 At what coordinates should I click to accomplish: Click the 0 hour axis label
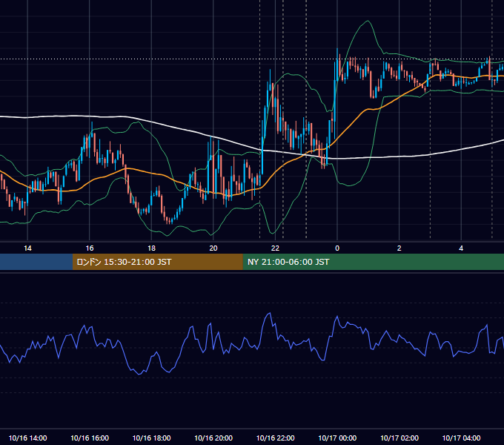click(x=337, y=248)
